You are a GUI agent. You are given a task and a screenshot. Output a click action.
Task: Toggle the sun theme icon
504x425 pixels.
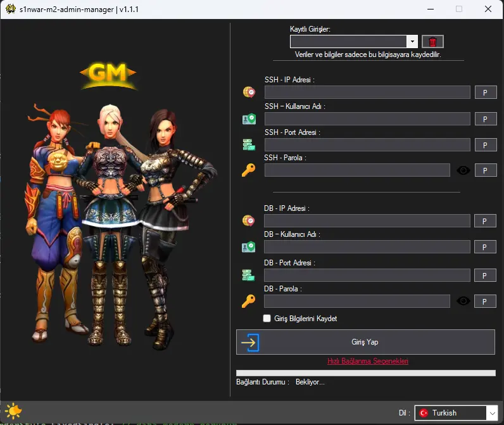[x=13, y=410]
